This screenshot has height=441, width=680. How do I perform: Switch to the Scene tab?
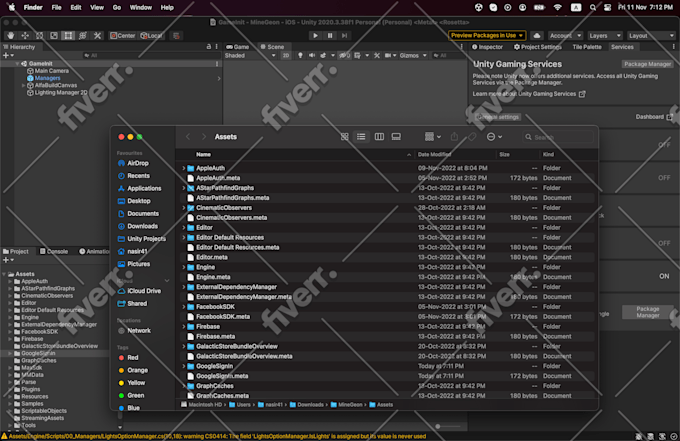tap(272, 47)
